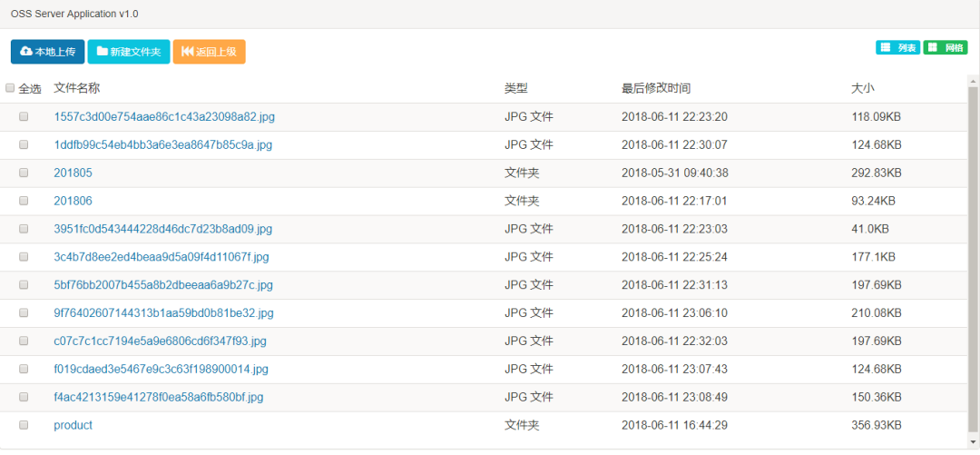Image resolution: width=980 pixels, height=455 pixels.
Task: Open file 3951fc0d543444228d46dc7d23b8ad09.jpg
Action: 162,229
